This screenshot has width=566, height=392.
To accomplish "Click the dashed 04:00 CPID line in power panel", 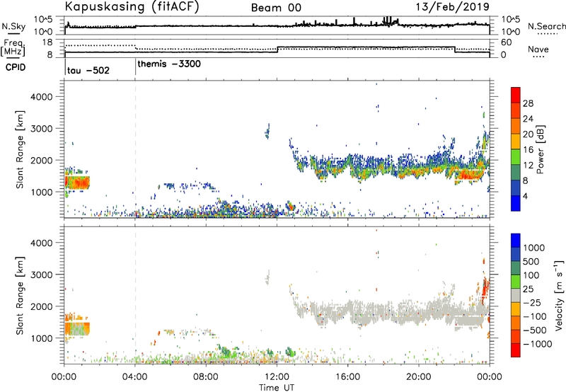I will point(135,149).
